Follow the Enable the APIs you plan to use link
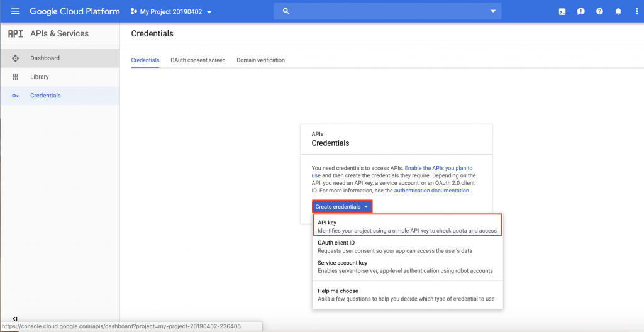Screen dimensions: 644x332 [x=438, y=168]
